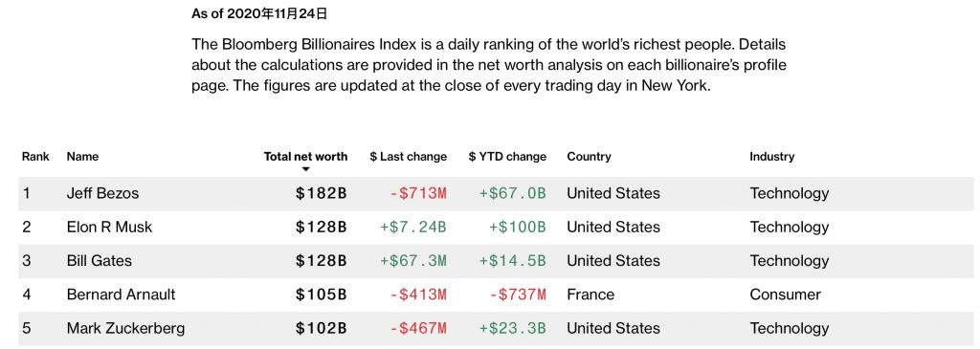Click Bill Gates' +$14.5B YTD change
Image resolution: width=980 pixels, height=349 pixels.
pyautogui.click(x=513, y=260)
